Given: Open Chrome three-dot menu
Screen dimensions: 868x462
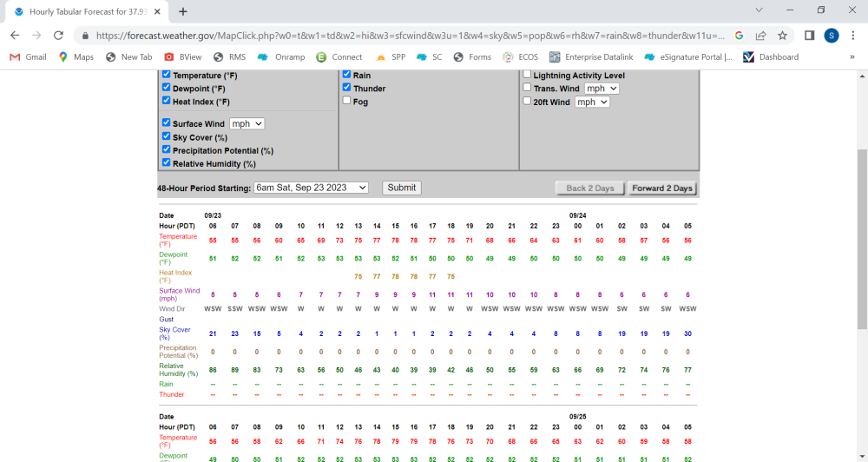Looking at the screenshot, I should coord(852,36).
